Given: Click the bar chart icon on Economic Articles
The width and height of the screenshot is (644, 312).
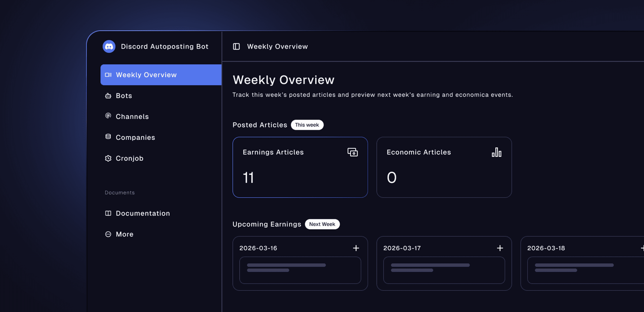Looking at the screenshot, I should [497, 152].
